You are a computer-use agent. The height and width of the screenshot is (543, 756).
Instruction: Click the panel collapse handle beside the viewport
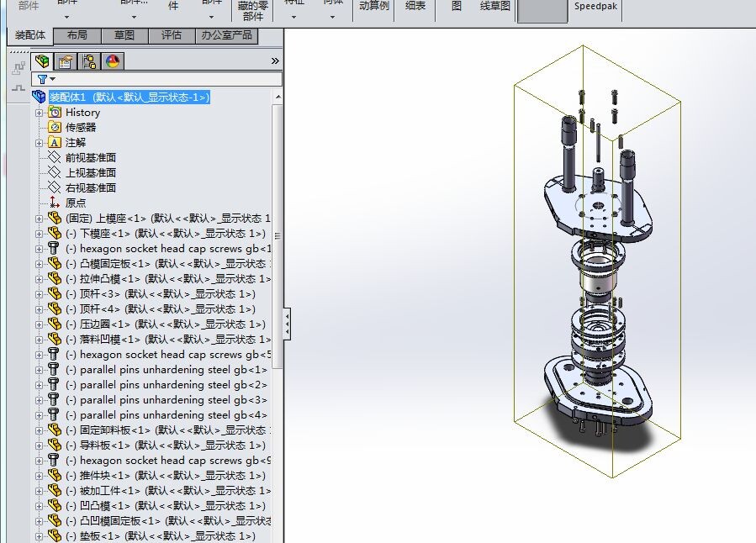287,324
